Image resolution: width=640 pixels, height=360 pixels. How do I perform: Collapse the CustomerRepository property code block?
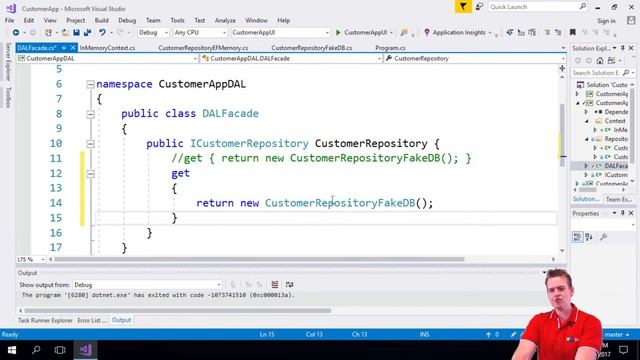point(91,144)
